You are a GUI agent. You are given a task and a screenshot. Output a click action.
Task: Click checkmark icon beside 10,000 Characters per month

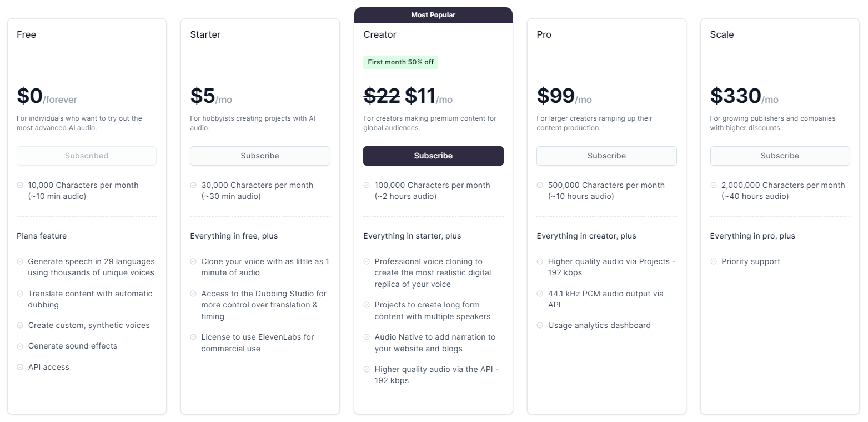click(20, 185)
